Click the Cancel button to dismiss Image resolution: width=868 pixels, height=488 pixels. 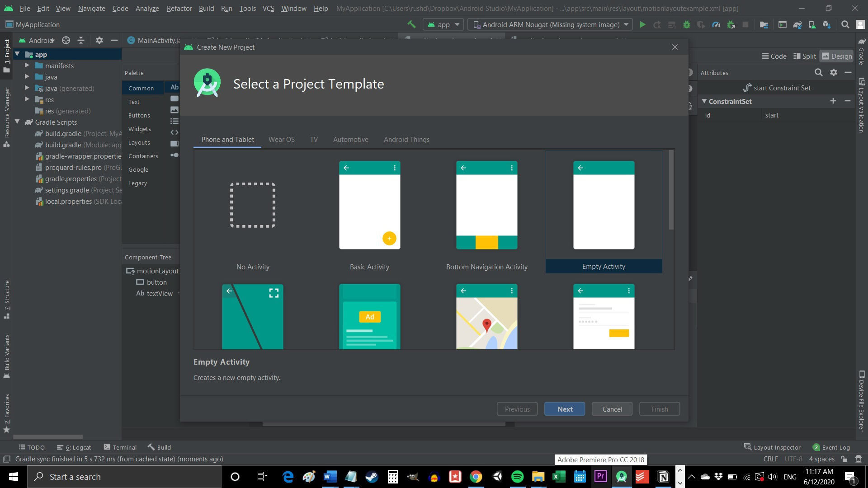[x=612, y=409]
